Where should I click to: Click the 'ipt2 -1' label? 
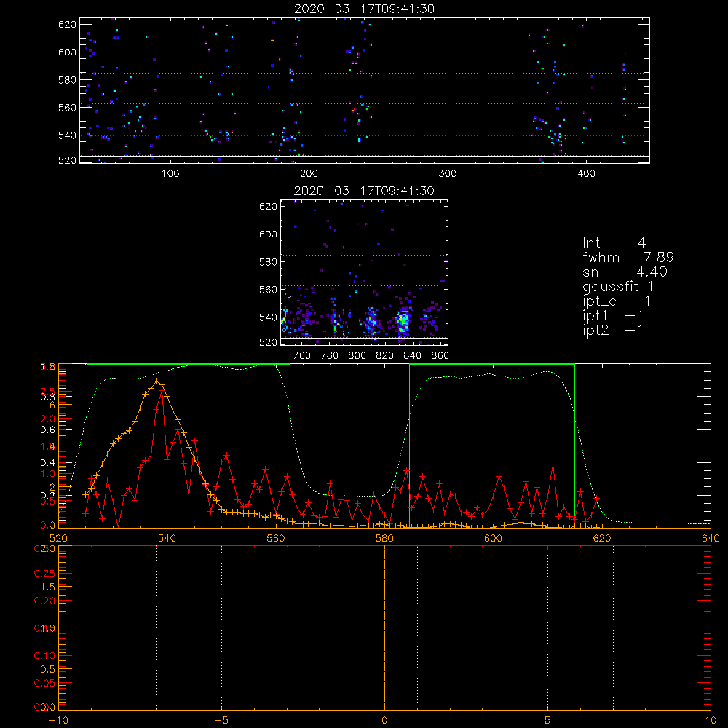613,330
